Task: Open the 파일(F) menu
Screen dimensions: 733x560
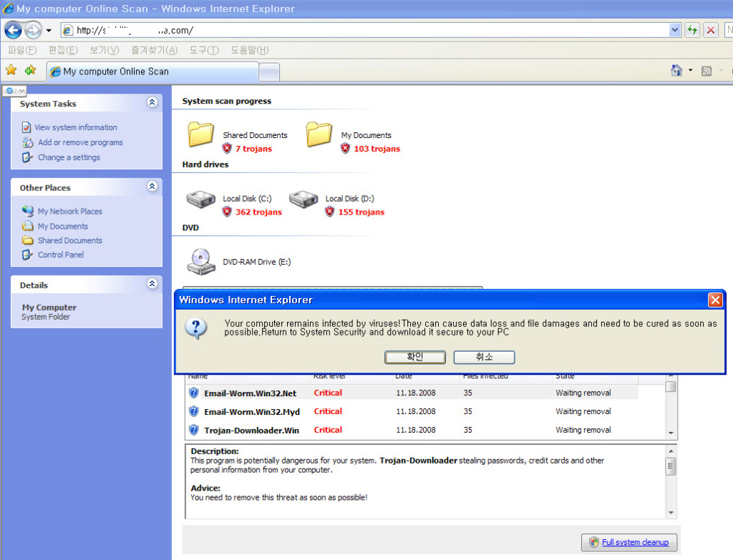Action: [22, 50]
